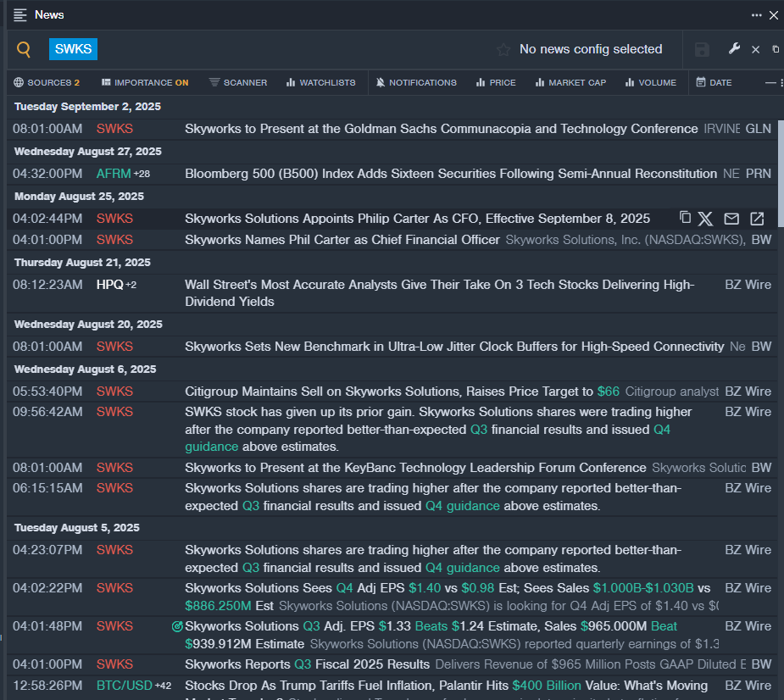Image resolution: width=784 pixels, height=700 pixels.
Task: Open Q3 Adj. EPS $1.33 Beats headline
Action: pyautogui.click(x=431, y=635)
